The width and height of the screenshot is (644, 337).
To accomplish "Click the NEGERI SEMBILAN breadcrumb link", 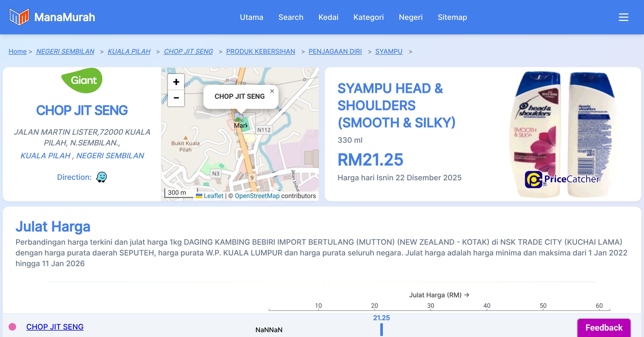I will click(65, 51).
